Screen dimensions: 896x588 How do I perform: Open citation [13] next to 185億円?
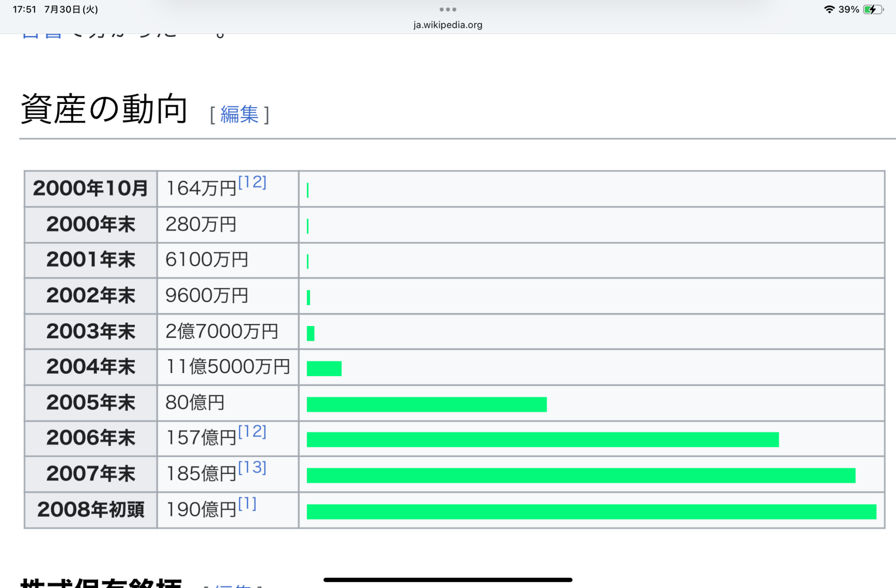(x=252, y=467)
